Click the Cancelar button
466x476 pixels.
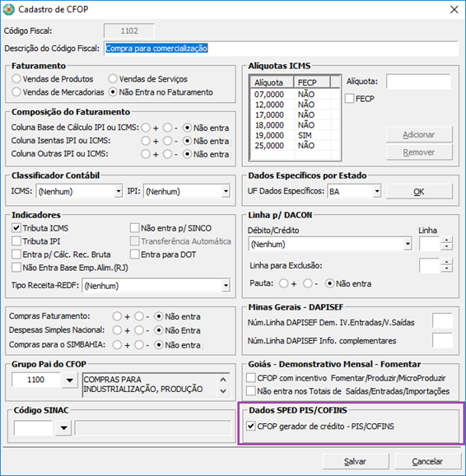point(427,461)
